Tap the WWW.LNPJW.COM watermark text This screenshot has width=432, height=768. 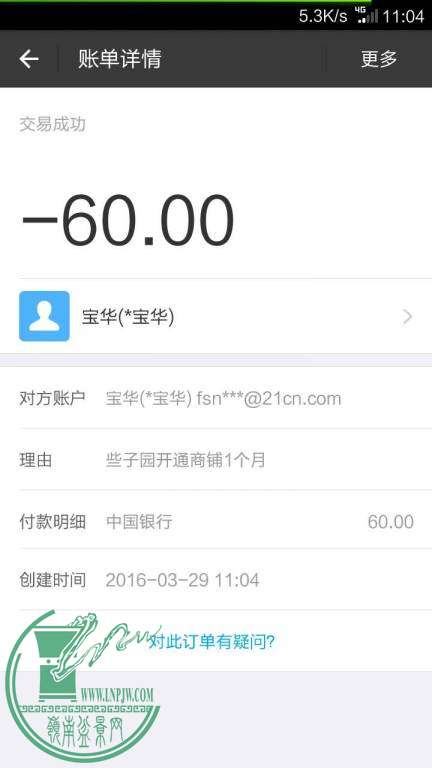click(117, 694)
